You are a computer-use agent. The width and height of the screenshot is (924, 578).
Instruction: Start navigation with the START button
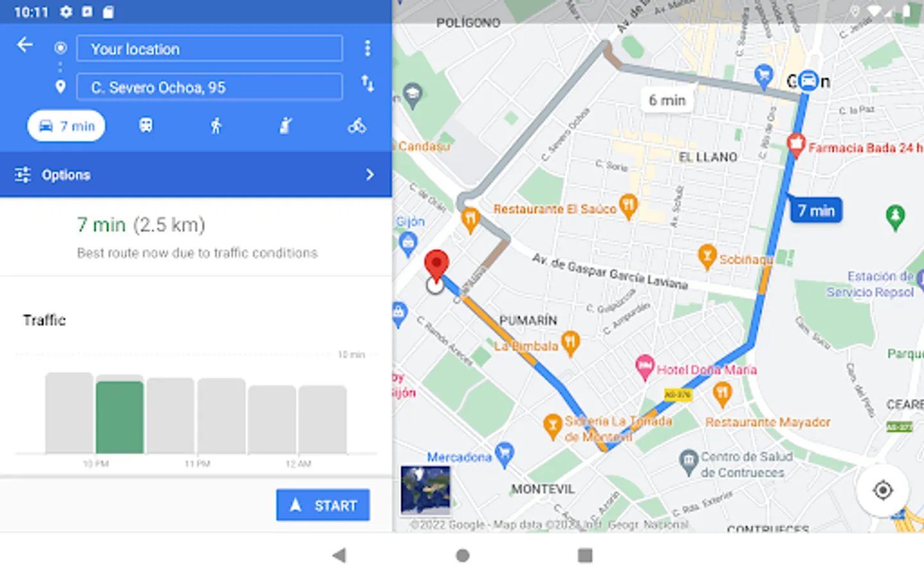[323, 505]
